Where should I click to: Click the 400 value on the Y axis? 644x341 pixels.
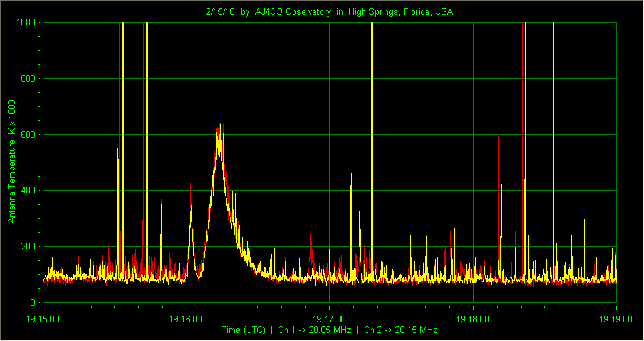29,190
